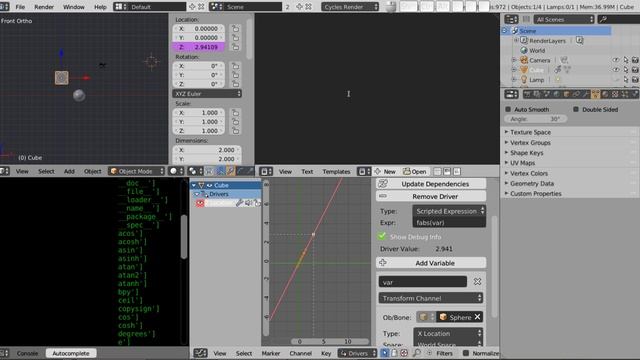Open the Marker menu in graph editor
The image size is (640, 360).
271,353
